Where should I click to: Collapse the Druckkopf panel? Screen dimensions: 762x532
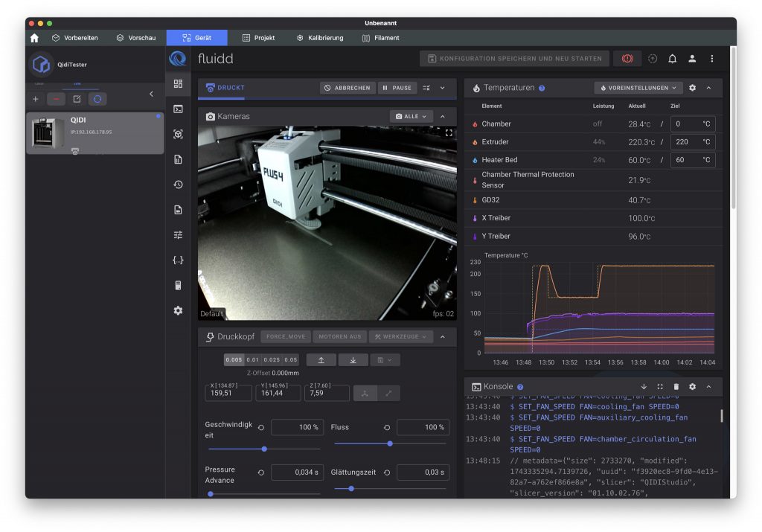point(443,337)
